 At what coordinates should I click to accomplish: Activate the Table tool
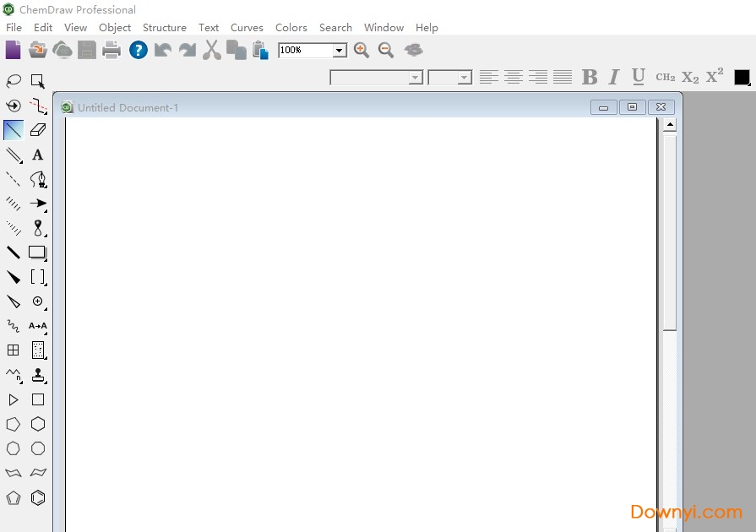pos(14,350)
